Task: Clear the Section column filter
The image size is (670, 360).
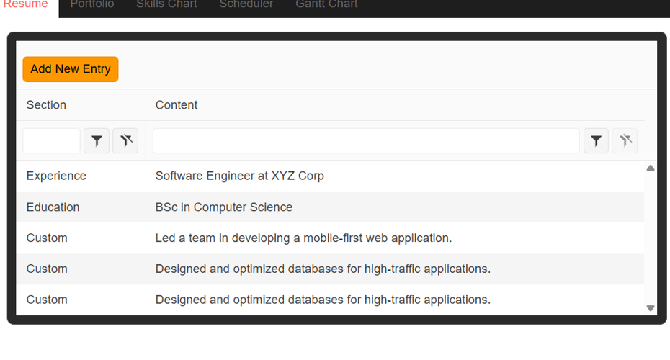Action: tap(125, 140)
